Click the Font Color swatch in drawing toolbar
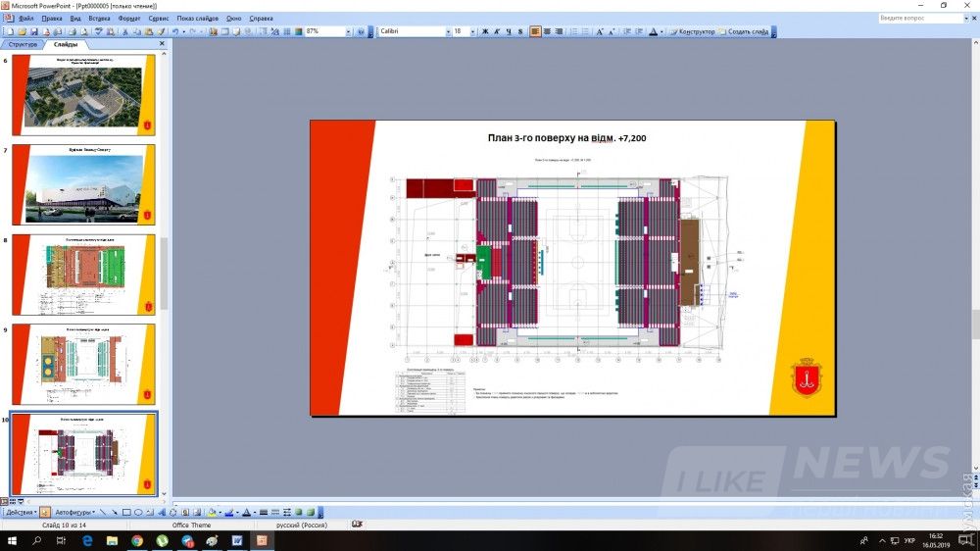 click(x=246, y=512)
